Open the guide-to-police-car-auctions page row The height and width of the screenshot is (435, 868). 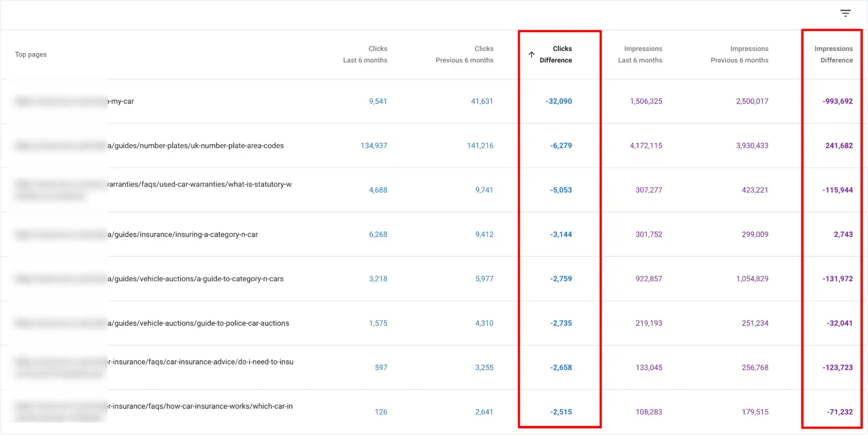click(198, 323)
